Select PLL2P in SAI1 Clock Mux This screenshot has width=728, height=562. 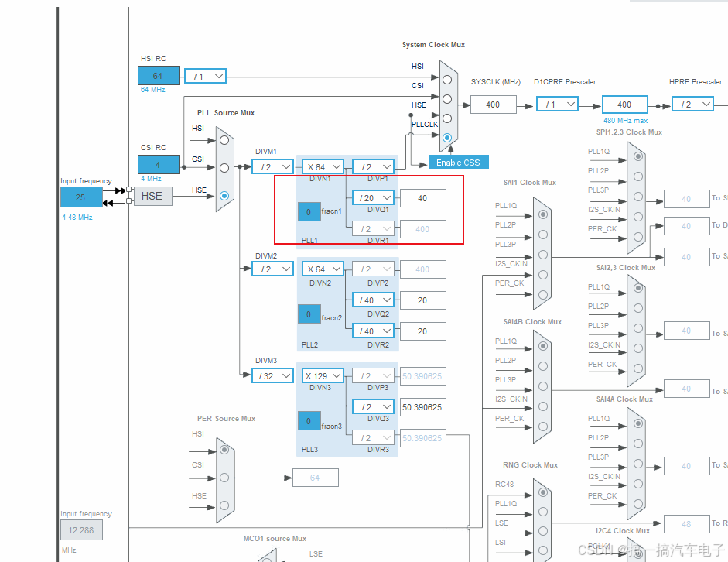(x=543, y=235)
